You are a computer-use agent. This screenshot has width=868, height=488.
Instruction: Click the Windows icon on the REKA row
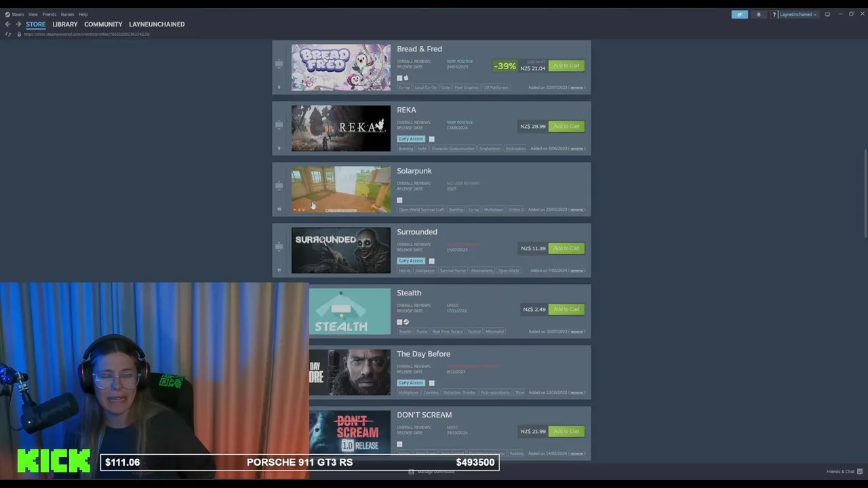click(x=431, y=139)
